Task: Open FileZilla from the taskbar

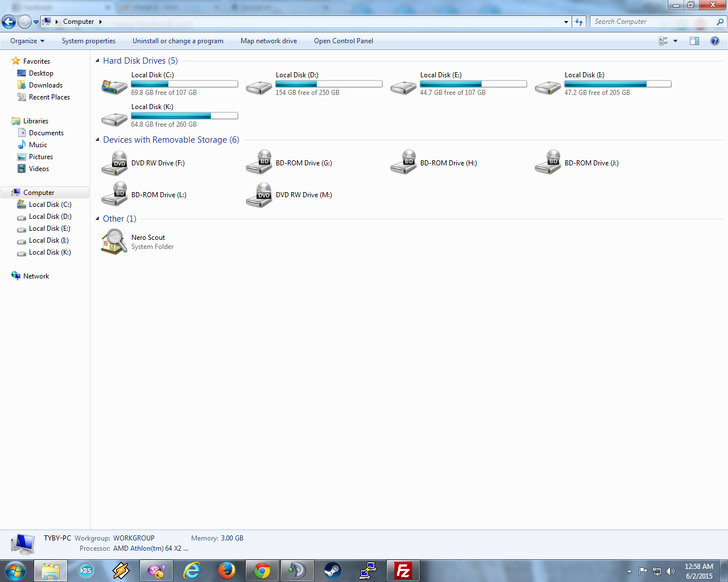Action: pos(403,571)
